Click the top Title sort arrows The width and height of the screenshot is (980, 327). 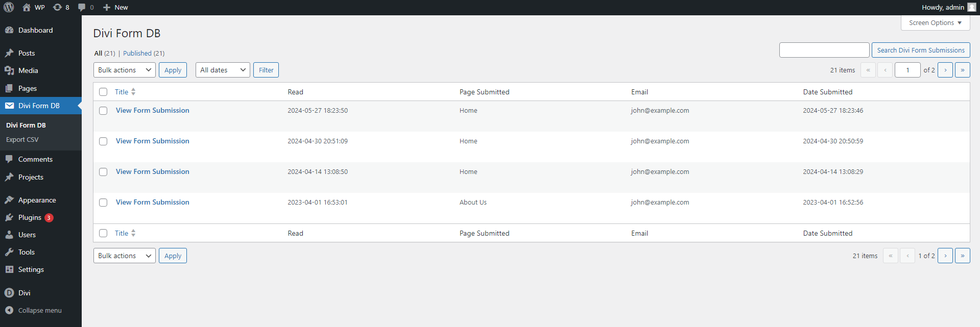point(133,92)
